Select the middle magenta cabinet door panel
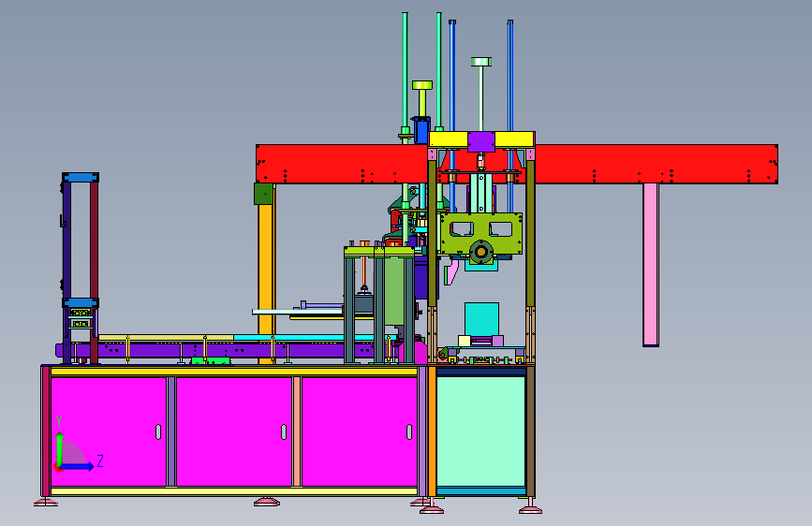The width and height of the screenshot is (812, 526). tap(234, 431)
